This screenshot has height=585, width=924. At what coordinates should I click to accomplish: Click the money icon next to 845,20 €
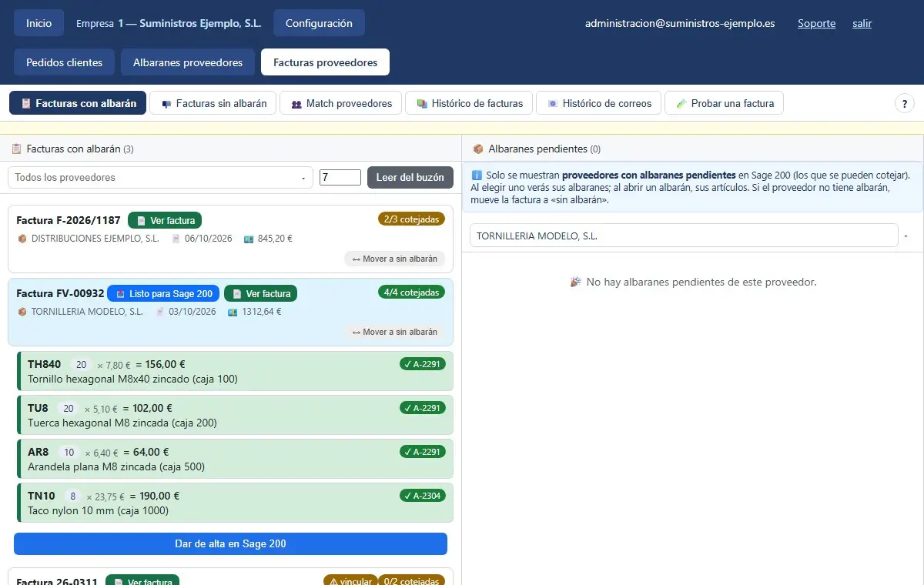(x=249, y=239)
